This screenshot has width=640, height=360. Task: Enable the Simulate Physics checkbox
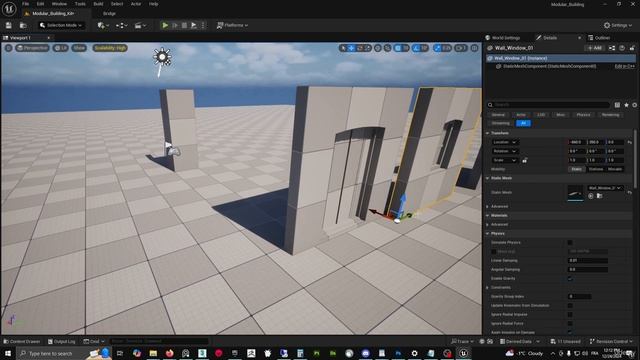pyautogui.click(x=570, y=242)
